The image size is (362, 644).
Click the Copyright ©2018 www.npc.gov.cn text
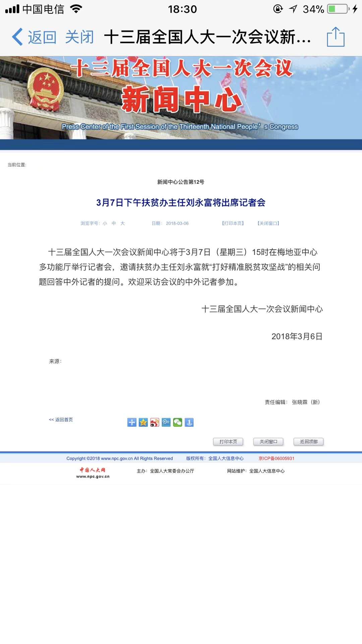coord(120,459)
